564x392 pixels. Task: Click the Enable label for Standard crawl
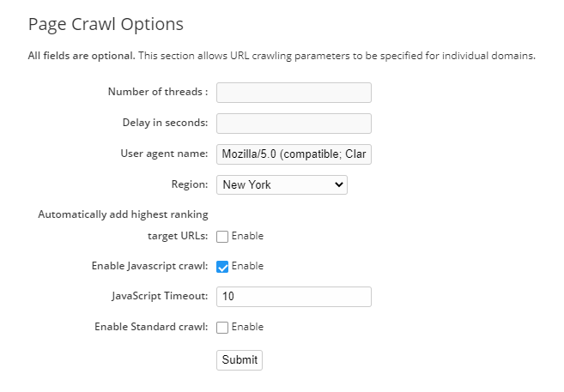[247, 327]
